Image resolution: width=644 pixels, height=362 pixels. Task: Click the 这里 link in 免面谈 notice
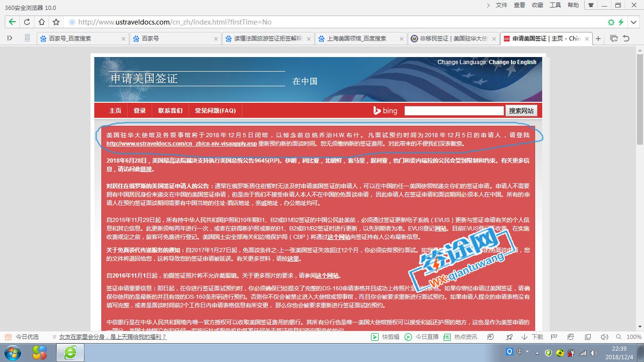294,259
